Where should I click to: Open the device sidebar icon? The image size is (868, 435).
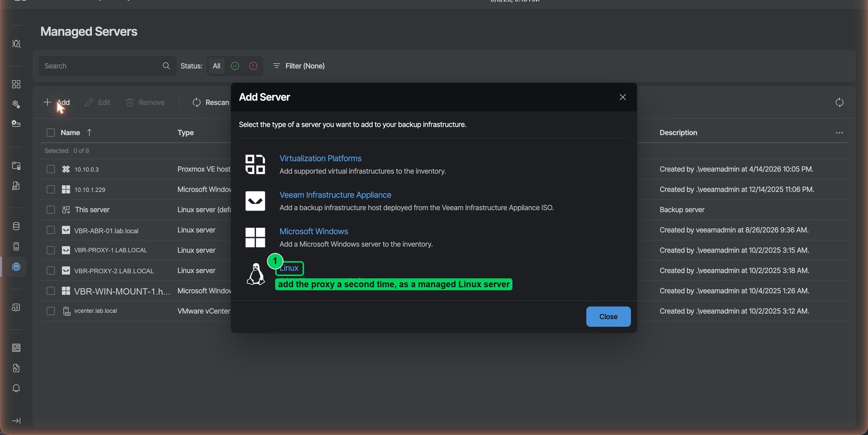[x=16, y=247]
